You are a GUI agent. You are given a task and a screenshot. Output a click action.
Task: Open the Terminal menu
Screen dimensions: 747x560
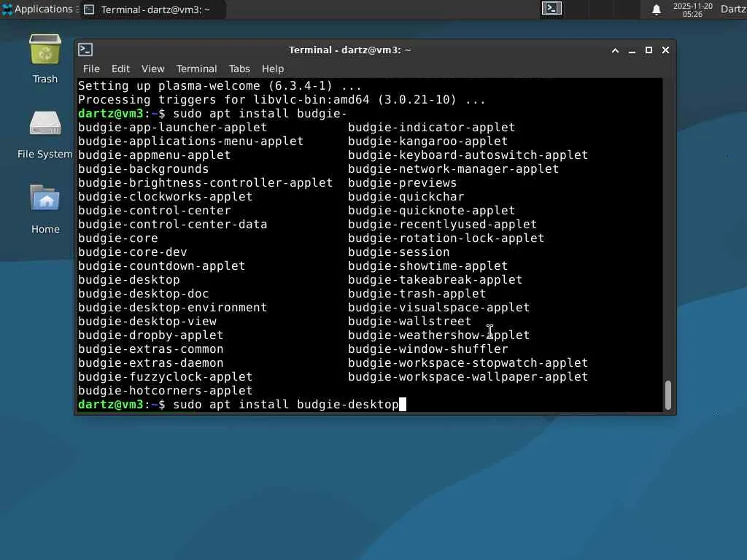click(197, 69)
